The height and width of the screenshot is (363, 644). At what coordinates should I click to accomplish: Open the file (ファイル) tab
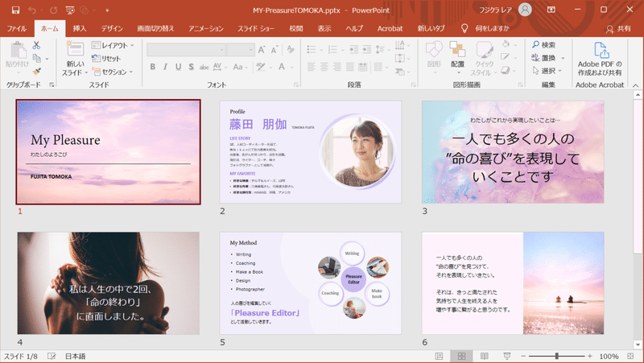click(16, 28)
